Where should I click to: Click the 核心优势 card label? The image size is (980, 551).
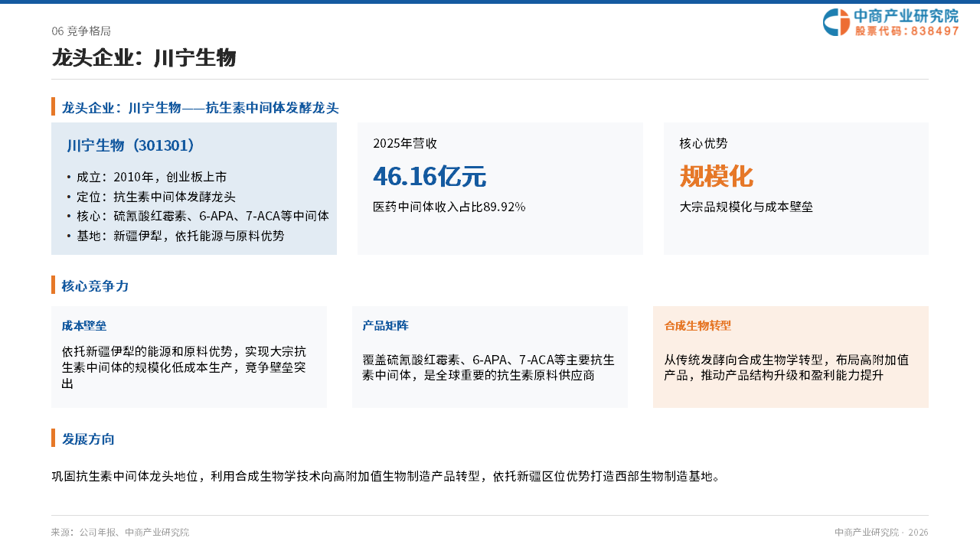(704, 144)
